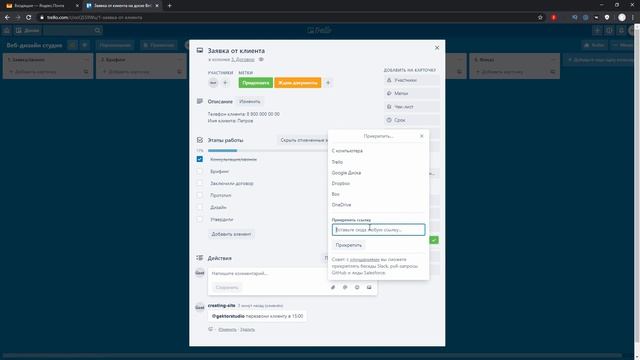Open the browser three-dot menu
Image resolution: width=640 pixels, height=360 pixels.
point(633,18)
